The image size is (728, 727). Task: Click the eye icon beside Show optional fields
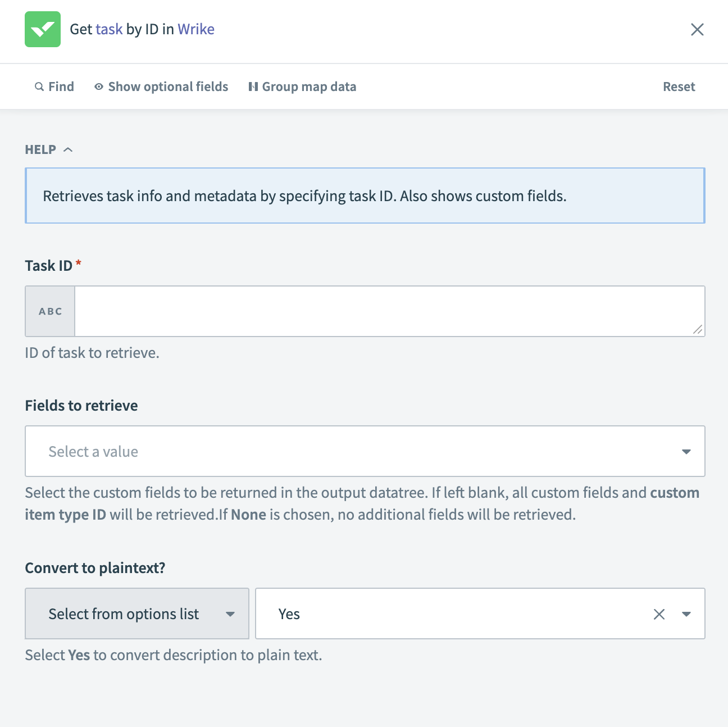click(98, 86)
